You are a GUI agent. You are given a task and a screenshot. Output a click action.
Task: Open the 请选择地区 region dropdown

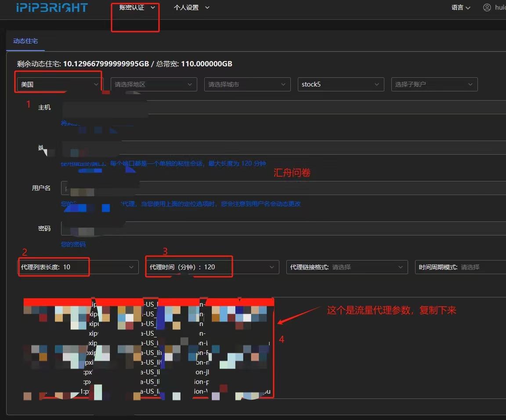click(x=154, y=84)
